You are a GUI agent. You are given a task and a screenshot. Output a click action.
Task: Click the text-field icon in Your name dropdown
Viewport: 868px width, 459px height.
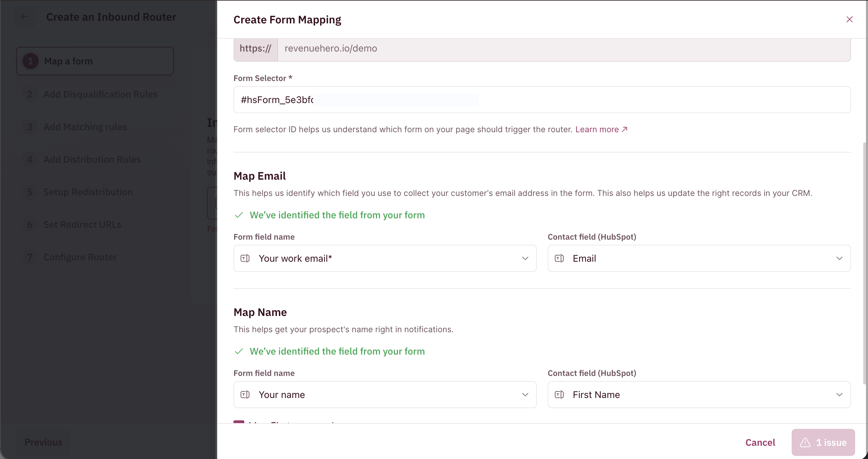[x=245, y=395]
